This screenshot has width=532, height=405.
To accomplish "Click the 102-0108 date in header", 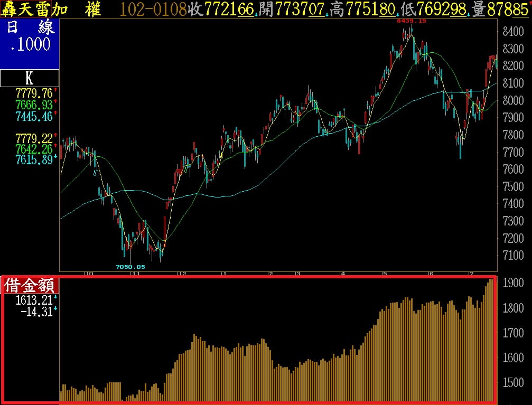I will point(153,9).
